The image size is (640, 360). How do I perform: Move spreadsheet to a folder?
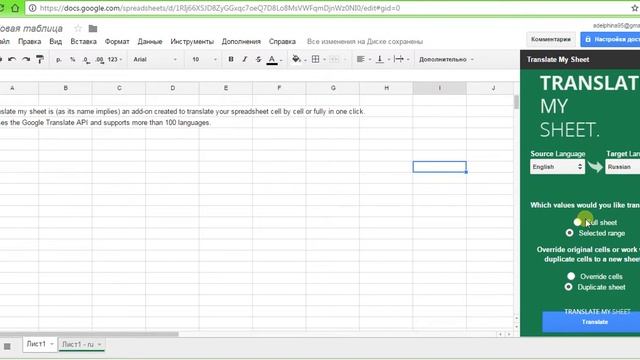click(93, 28)
